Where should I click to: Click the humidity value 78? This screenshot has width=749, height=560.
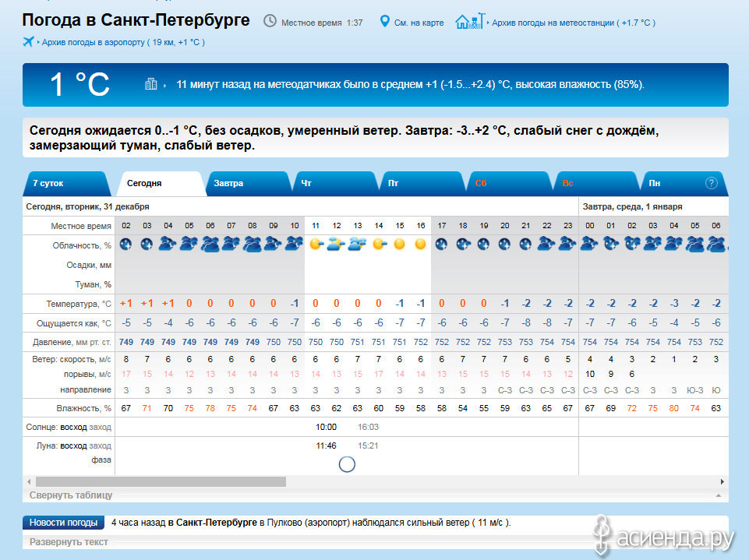click(x=210, y=408)
